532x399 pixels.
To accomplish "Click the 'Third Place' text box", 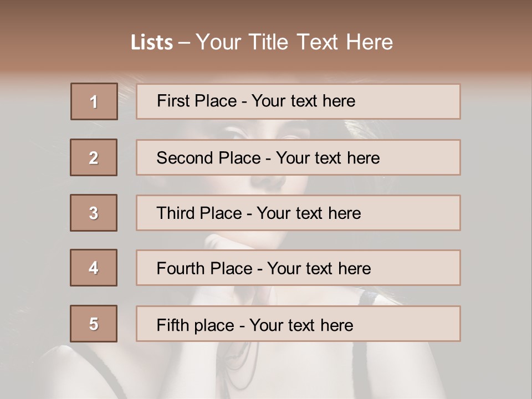I will click(x=298, y=213).
